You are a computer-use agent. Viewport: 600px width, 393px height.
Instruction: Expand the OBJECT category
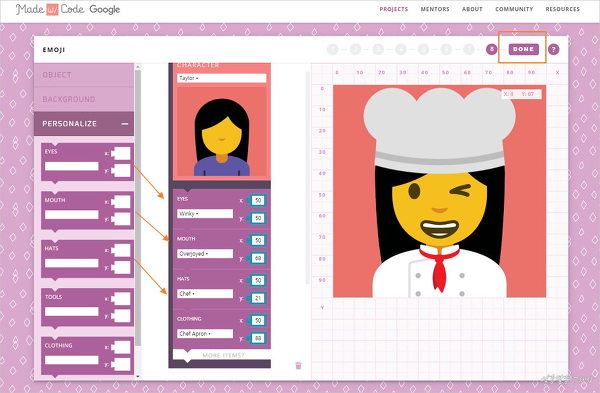coord(84,75)
